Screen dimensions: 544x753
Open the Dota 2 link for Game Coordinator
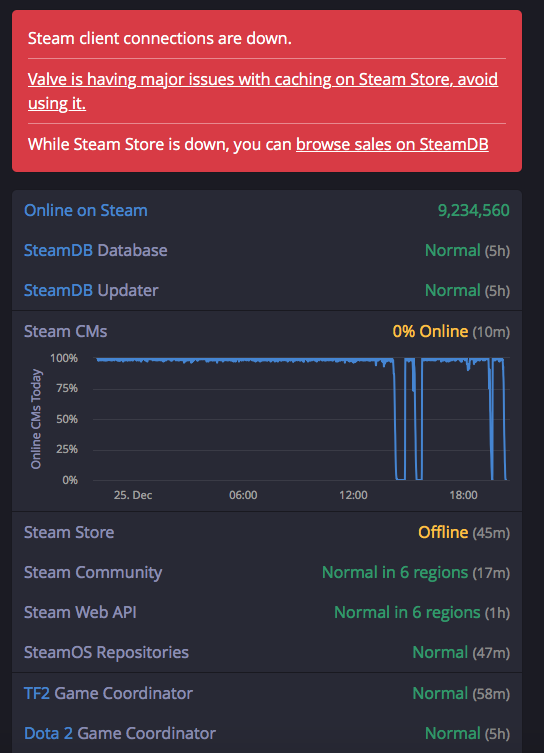click(48, 733)
